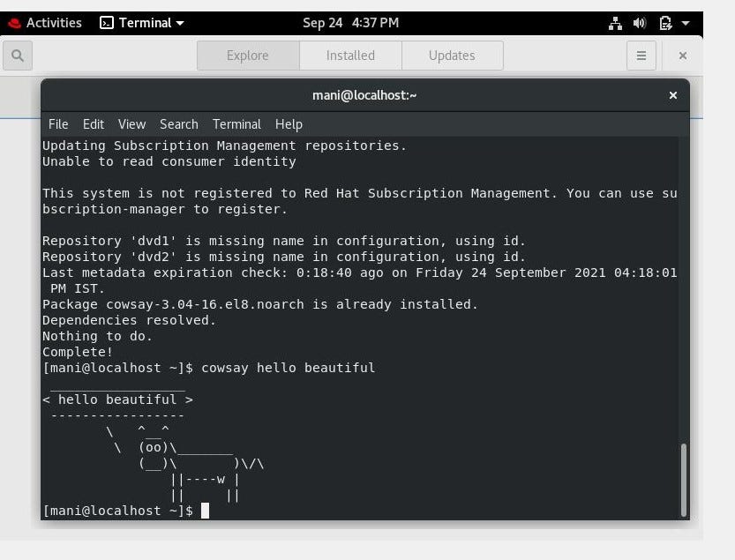
Task: Click the line mentioning Repository 'dvd1'
Action: pyautogui.click(x=284, y=241)
